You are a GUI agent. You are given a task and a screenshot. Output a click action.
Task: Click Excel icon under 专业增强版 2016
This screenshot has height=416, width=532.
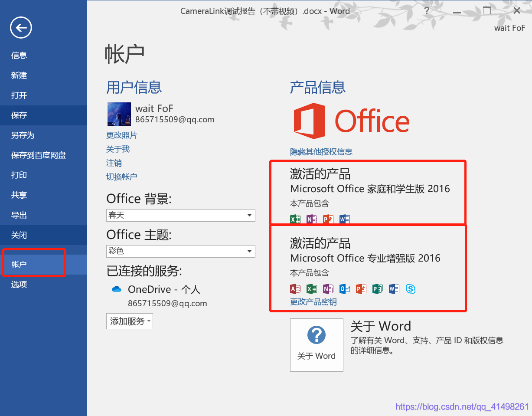coord(311,288)
